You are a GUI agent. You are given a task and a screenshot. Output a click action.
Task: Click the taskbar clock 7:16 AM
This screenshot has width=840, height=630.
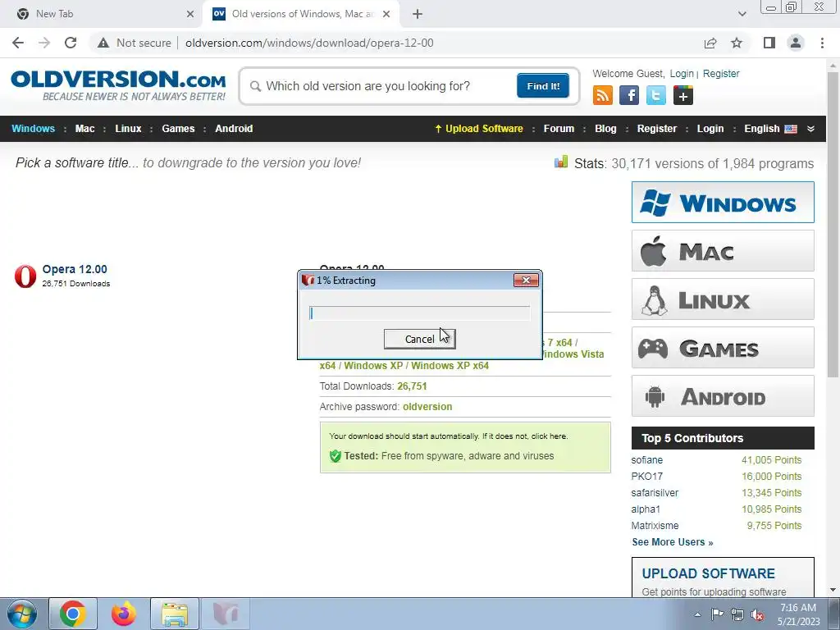[x=797, y=608]
